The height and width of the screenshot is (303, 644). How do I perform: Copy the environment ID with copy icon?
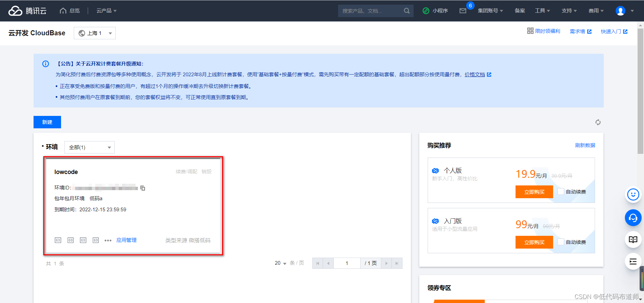pyautogui.click(x=143, y=188)
